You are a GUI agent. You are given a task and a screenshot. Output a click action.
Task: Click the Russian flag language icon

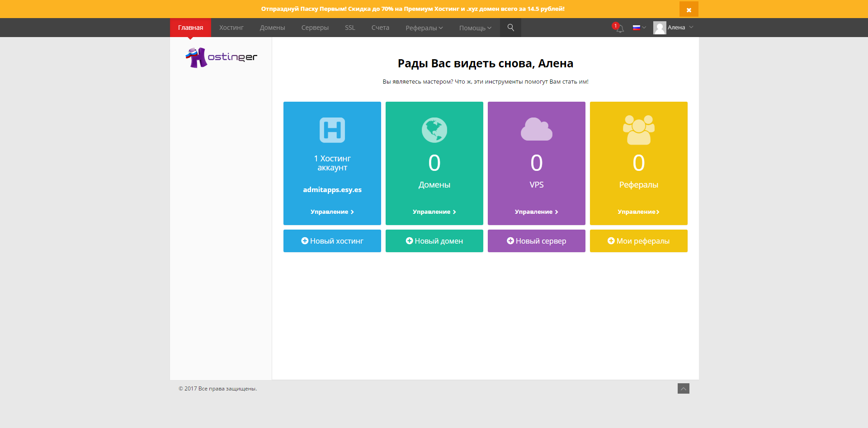(x=637, y=28)
